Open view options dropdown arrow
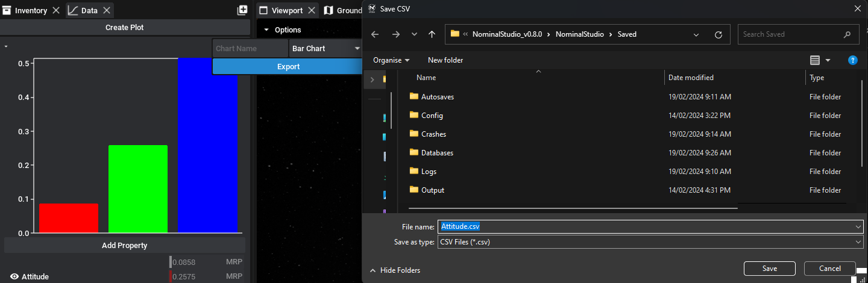The height and width of the screenshot is (283, 868). point(828,60)
